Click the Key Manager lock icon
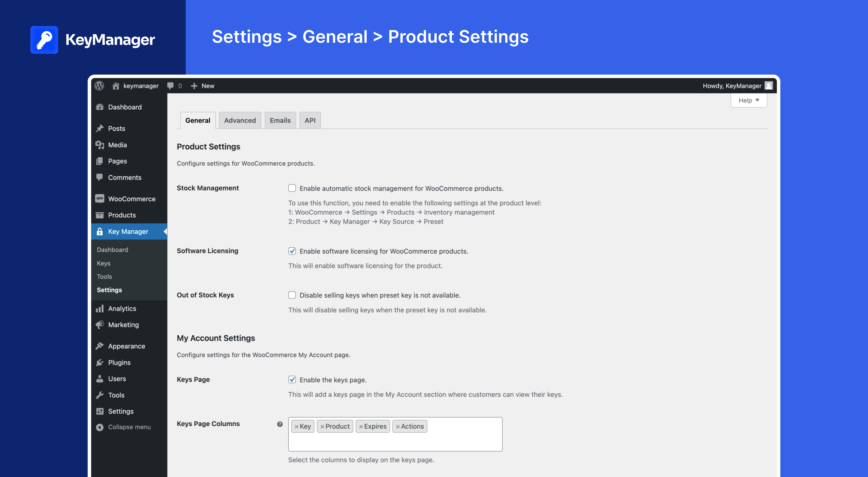The width and height of the screenshot is (868, 477). (x=100, y=232)
